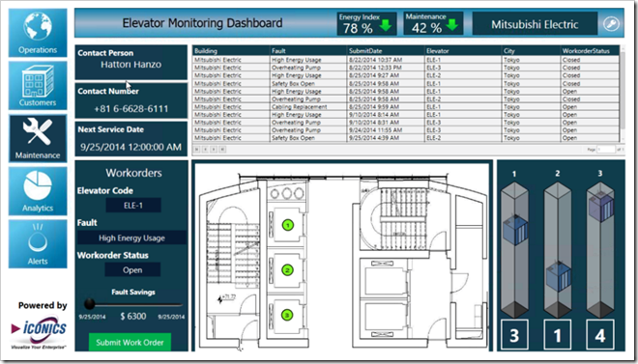638x364 pixels.
Task: Click contact name Hattori Hanzo
Action: pos(131,64)
